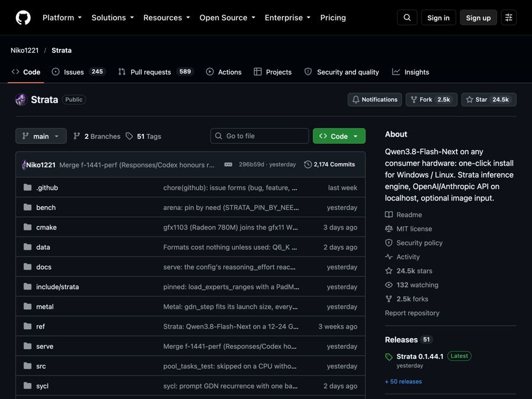Expand the Solutions menu
This screenshot has height=399, width=532.
point(113,18)
